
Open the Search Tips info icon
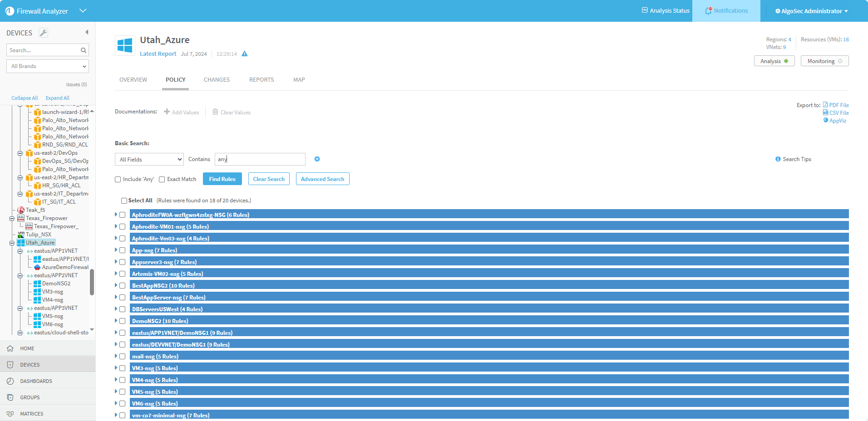[778, 159]
